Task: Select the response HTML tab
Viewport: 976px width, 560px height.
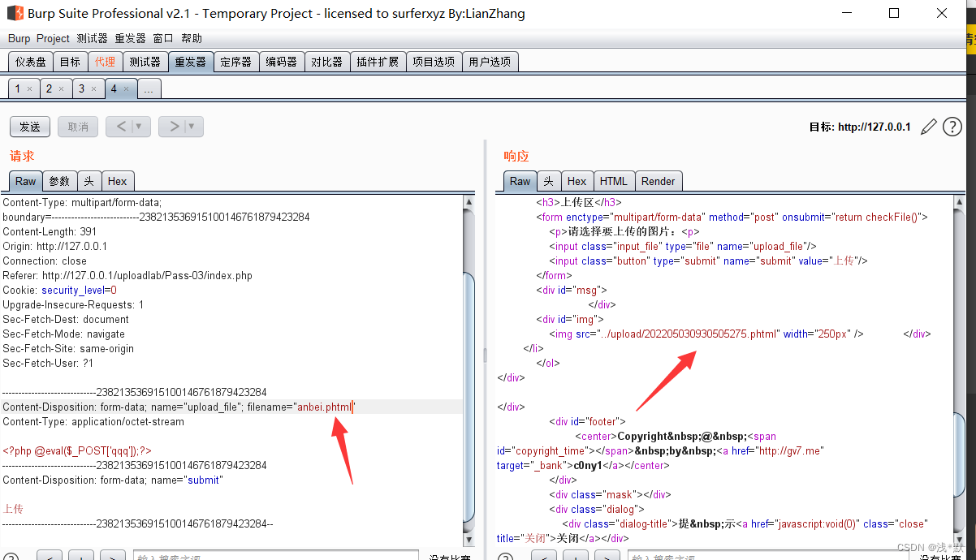Action: pyautogui.click(x=614, y=181)
